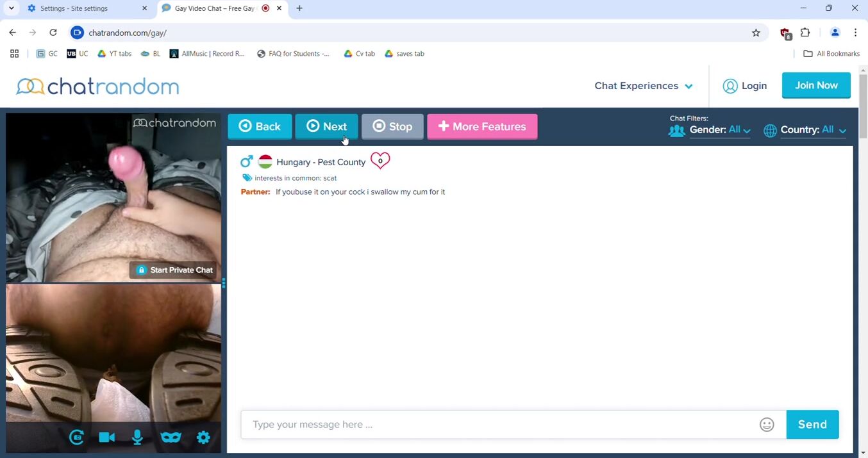Click the emoji picker smiley icon
This screenshot has width=868, height=458.
pos(767,425)
